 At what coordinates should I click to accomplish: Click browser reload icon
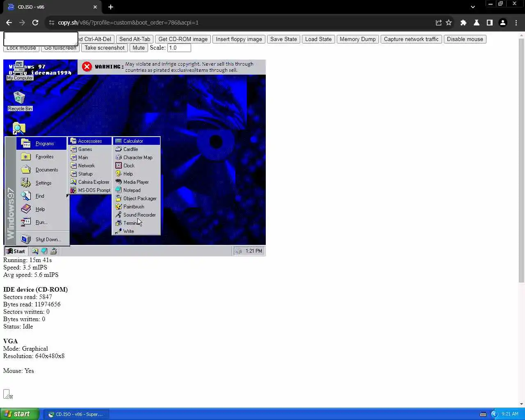tap(35, 23)
